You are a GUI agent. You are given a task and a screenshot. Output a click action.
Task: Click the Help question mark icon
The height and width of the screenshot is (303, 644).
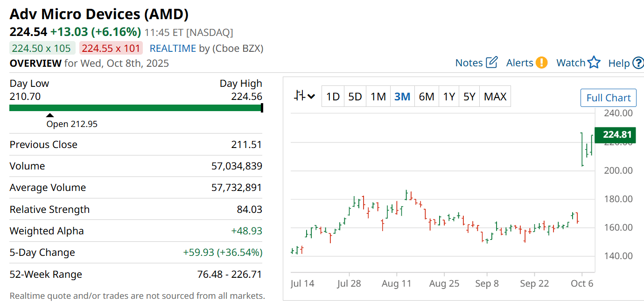coord(638,63)
